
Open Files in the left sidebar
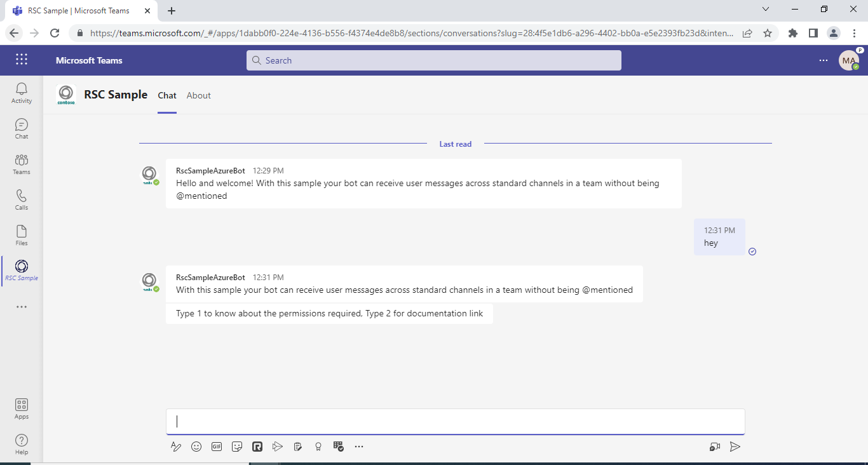22,235
